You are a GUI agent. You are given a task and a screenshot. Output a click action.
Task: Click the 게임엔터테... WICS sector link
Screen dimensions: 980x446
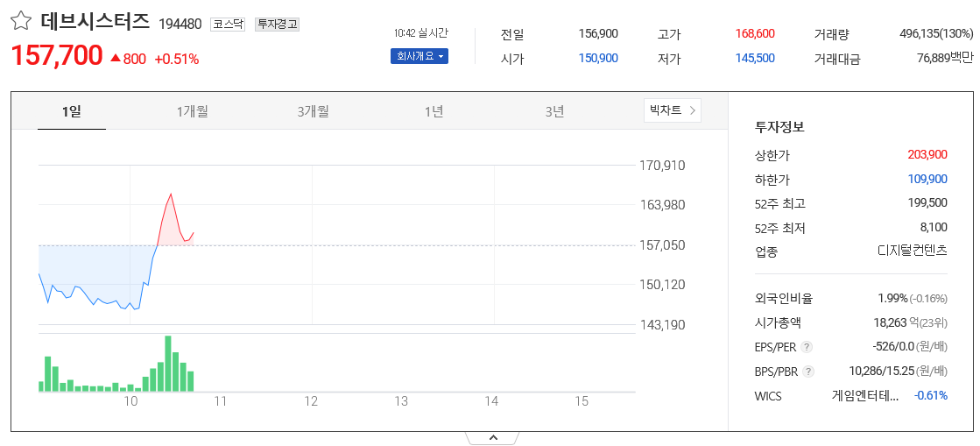[865, 395]
